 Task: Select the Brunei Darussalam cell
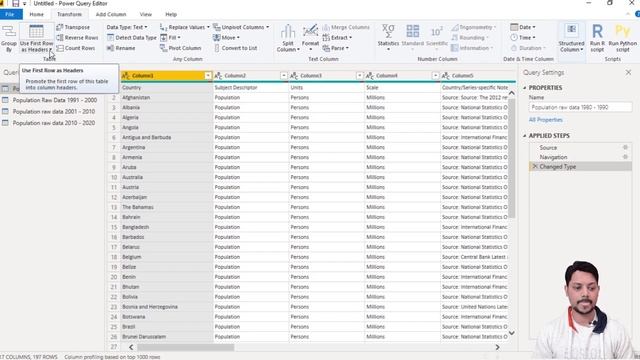[x=167, y=337]
